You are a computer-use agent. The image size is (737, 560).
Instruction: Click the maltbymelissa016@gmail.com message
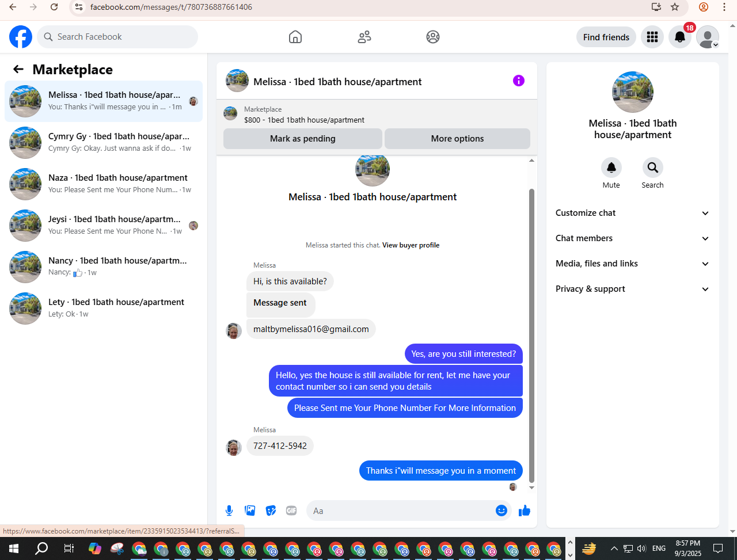[311, 329]
